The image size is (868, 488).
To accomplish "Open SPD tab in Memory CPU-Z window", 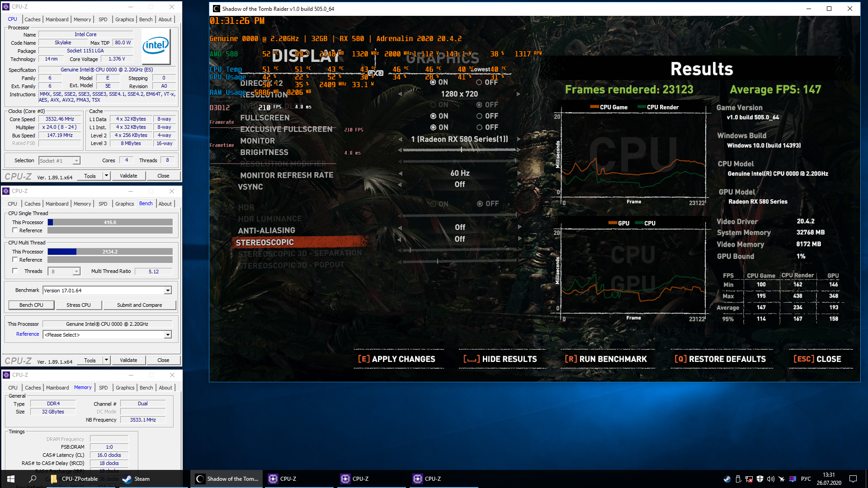I will point(104,388).
